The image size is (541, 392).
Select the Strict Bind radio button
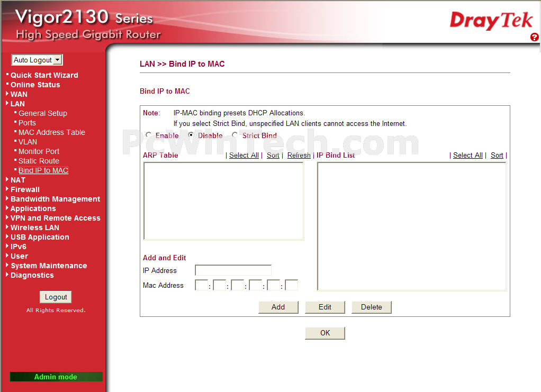coord(235,135)
